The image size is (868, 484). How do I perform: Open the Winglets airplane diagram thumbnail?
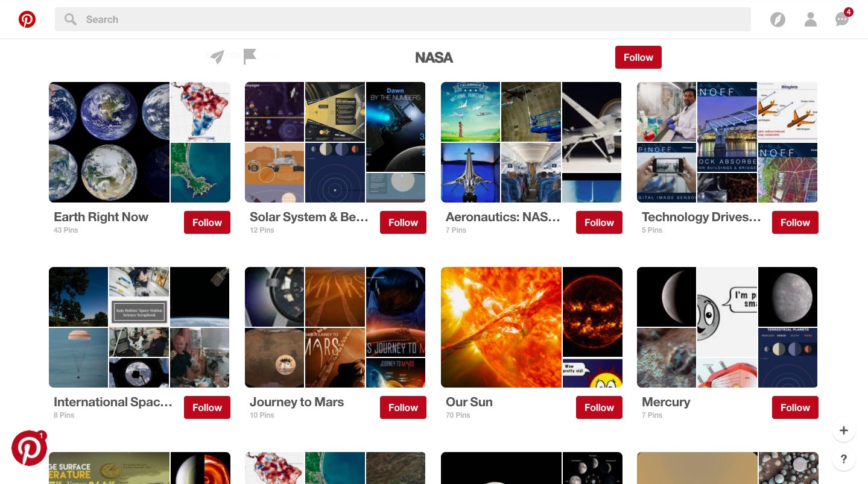coord(788,112)
